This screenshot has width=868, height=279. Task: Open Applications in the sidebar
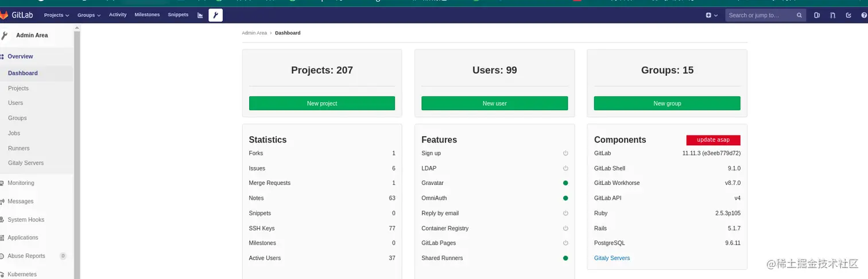23,238
